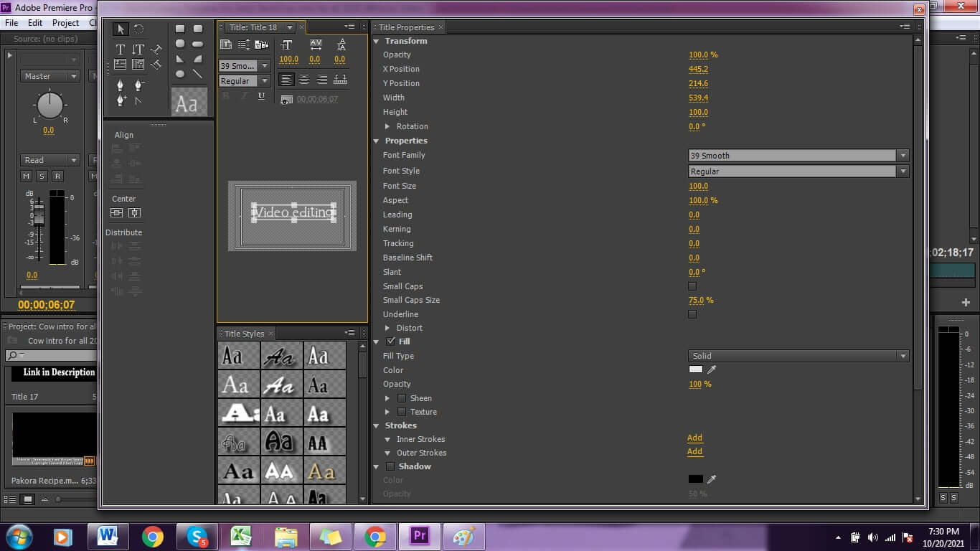Viewport: 980px width, 551px height.
Task: Select the Pen tool
Action: pos(121,85)
